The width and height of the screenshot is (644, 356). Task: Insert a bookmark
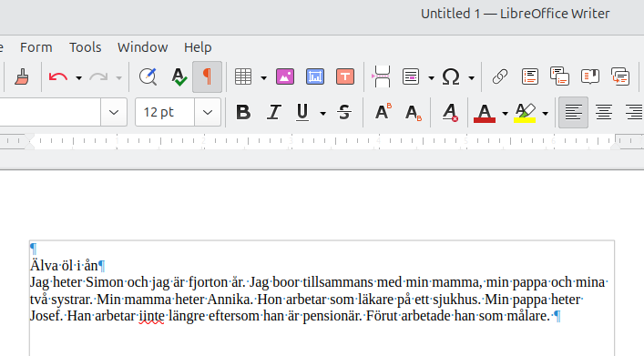tap(589, 76)
